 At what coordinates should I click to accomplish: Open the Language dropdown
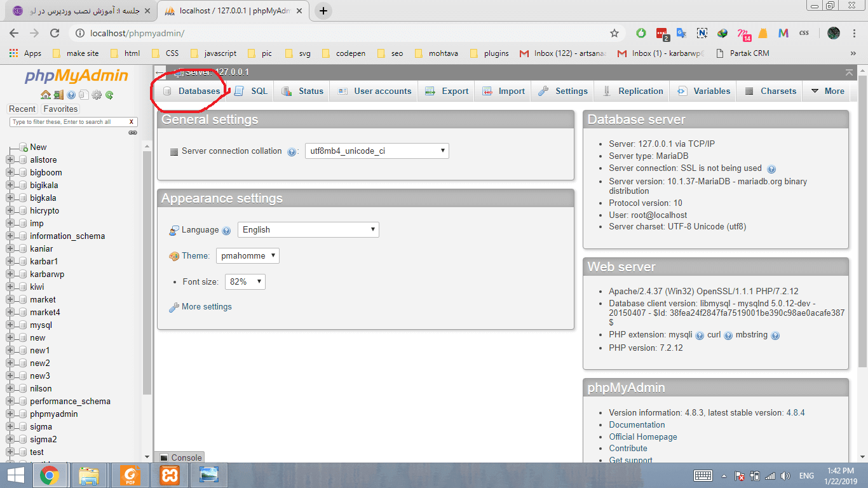[308, 229]
